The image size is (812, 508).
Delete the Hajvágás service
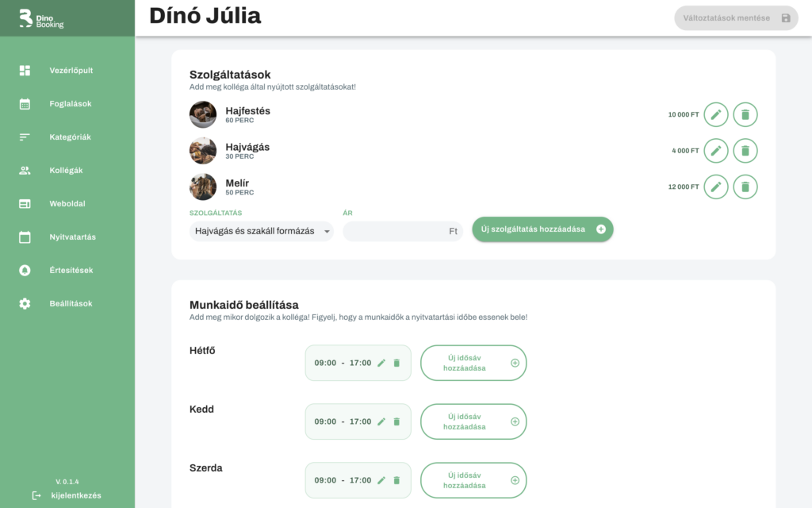click(745, 151)
